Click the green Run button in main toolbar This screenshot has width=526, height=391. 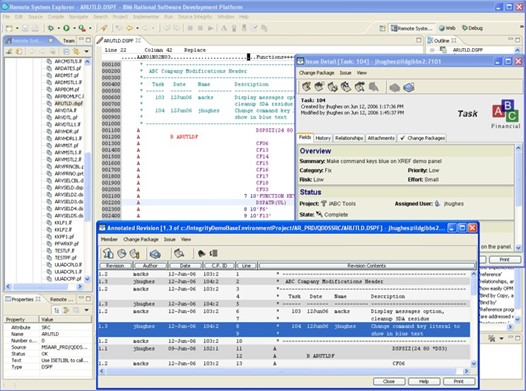tap(66, 28)
